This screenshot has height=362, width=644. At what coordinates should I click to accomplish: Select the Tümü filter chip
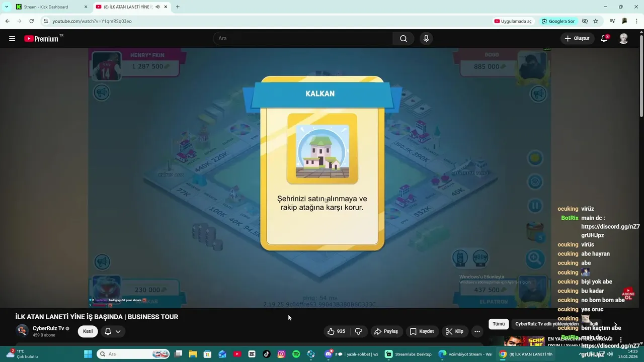(x=499, y=324)
